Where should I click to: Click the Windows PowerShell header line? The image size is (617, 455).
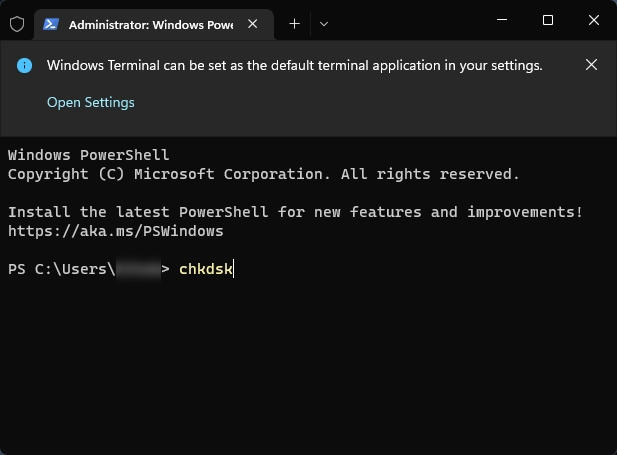point(88,155)
